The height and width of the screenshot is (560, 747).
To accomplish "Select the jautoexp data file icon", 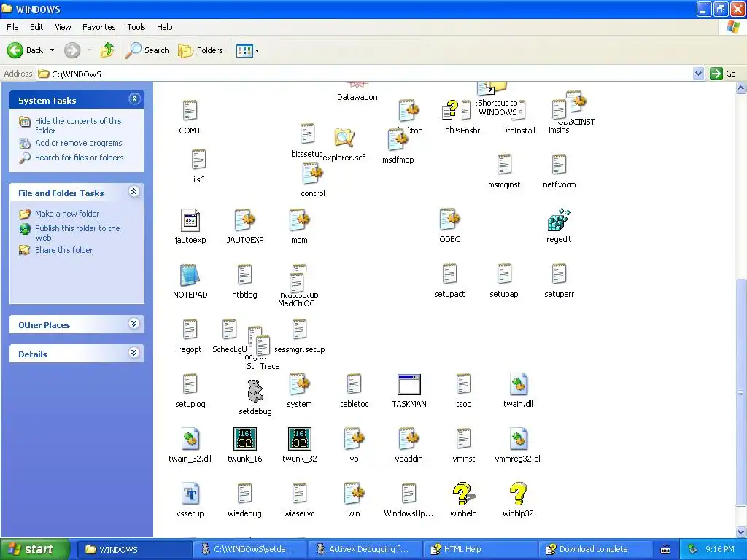I will (x=190, y=220).
